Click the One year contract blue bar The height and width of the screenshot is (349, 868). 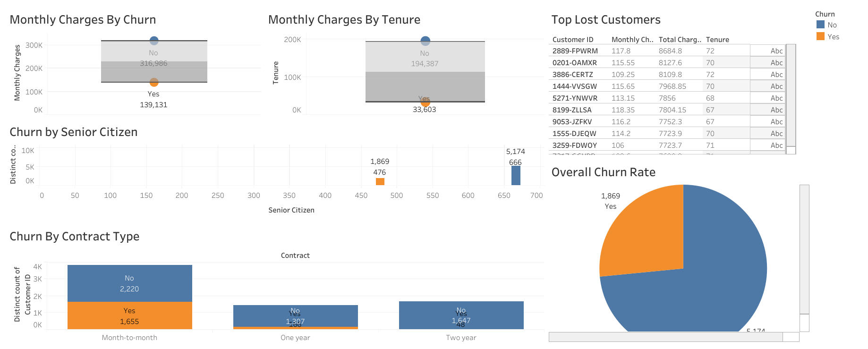(295, 315)
